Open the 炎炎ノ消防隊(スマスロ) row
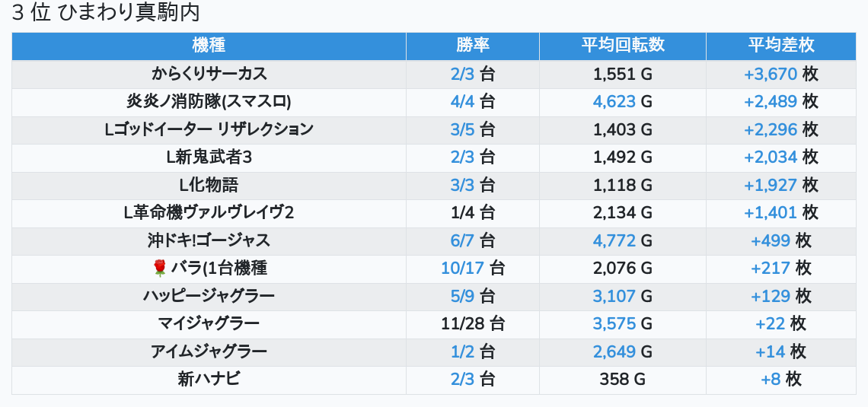Screen dimensions: 868x407 pos(209,102)
